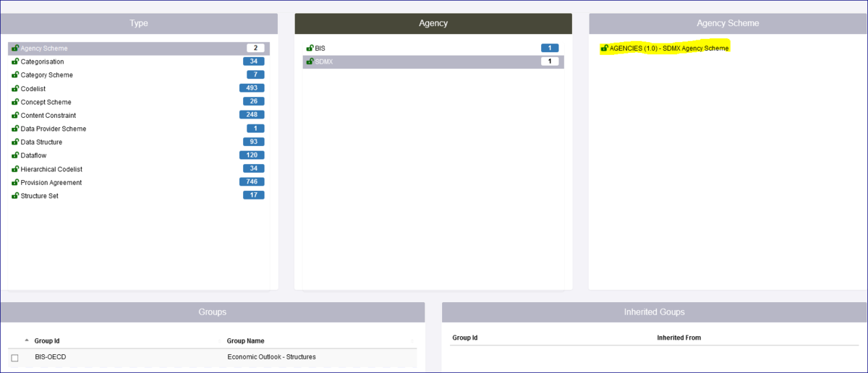Click the lock icon beside BIS agency
Screen dimensions: 868x373
310,48
